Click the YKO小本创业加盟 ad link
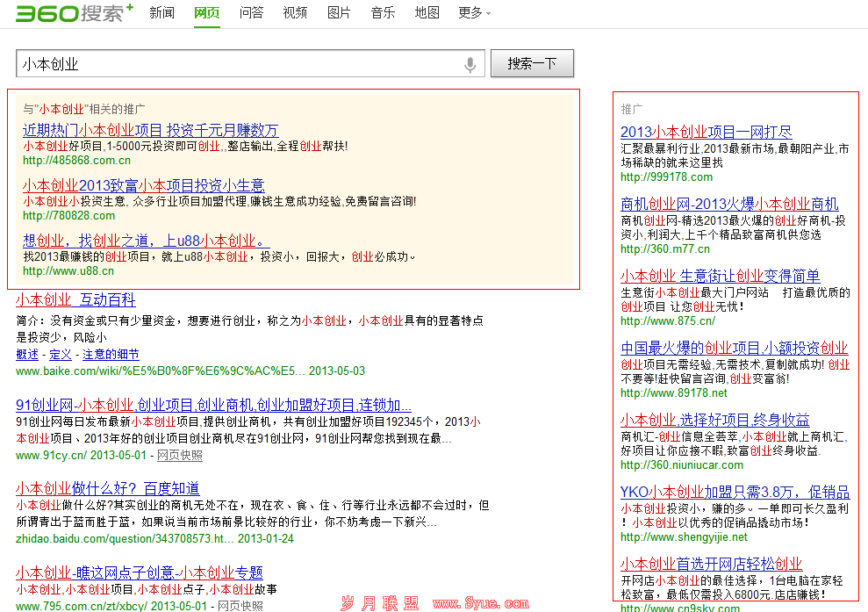 pyautogui.click(x=734, y=492)
